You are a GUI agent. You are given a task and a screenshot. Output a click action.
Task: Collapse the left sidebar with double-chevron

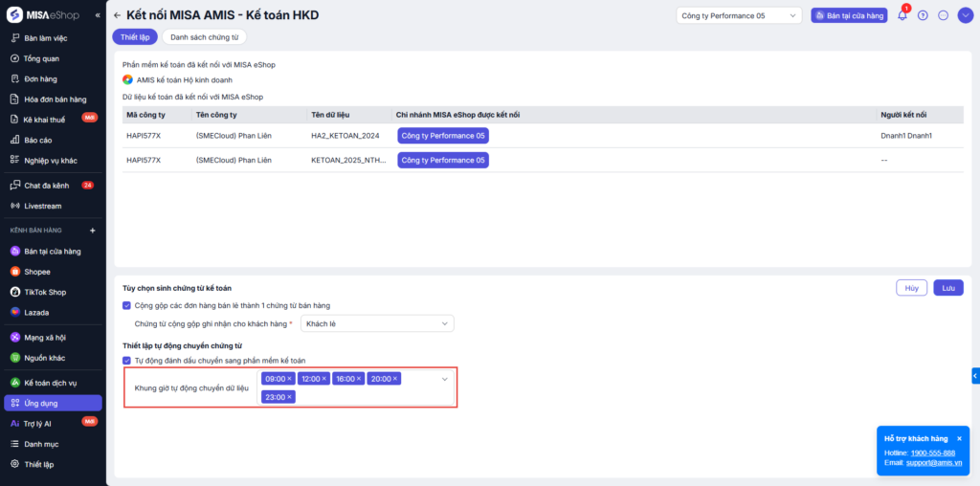pyautogui.click(x=98, y=16)
